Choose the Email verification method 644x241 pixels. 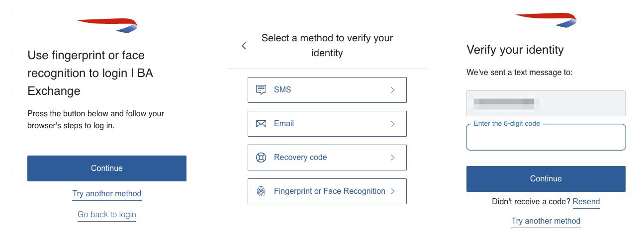tap(327, 124)
